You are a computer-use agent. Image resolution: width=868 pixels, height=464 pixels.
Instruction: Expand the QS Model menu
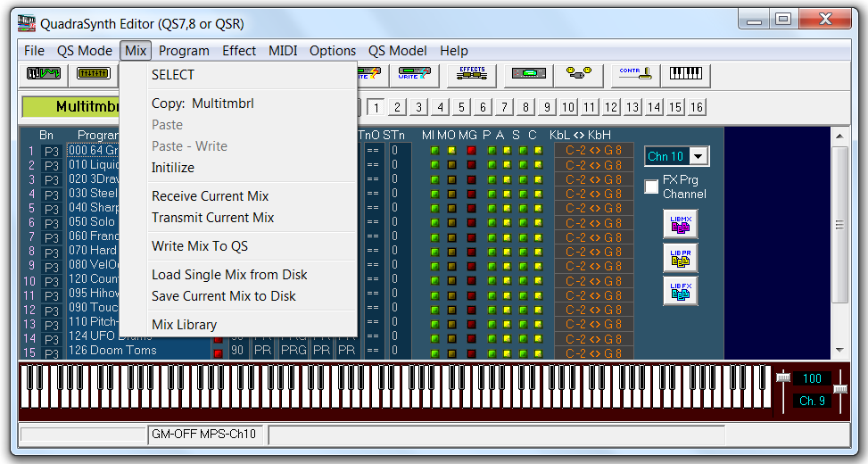point(397,51)
